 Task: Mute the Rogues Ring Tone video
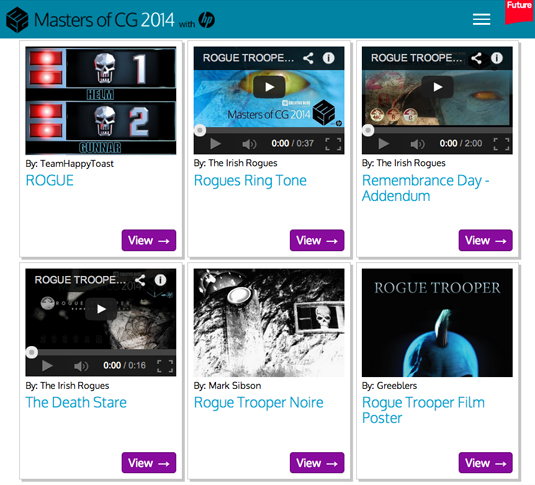tap(249, 144)
